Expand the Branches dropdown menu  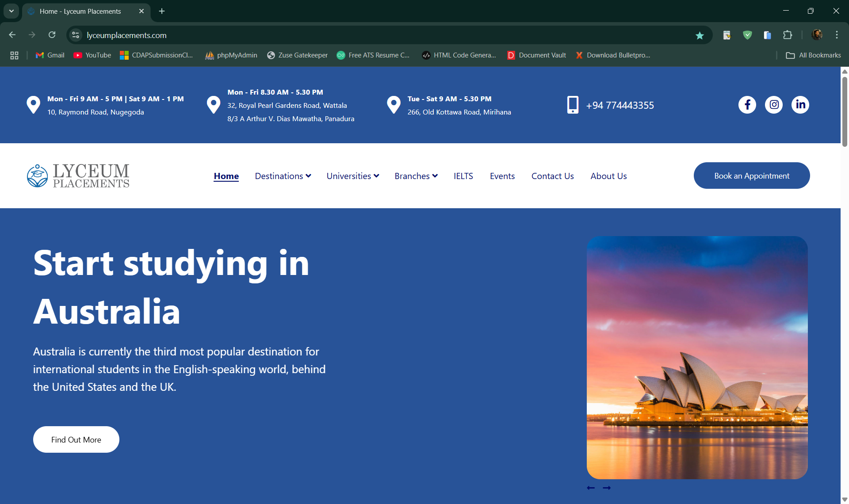[416, 176]
